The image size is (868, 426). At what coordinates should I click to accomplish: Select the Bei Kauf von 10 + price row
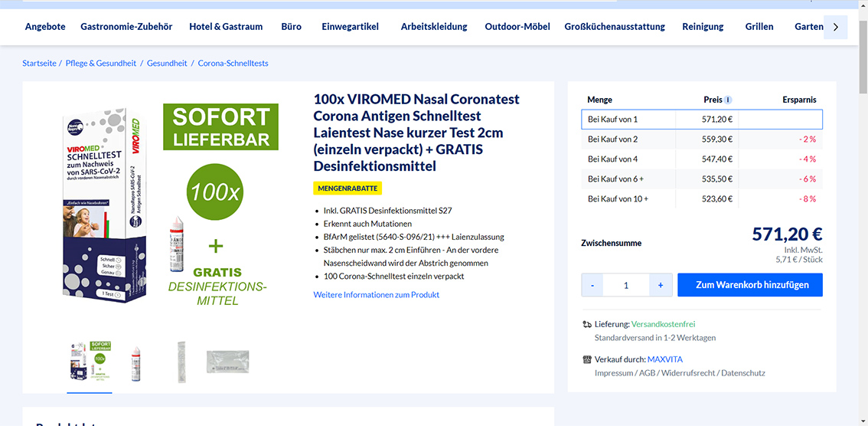702,199
